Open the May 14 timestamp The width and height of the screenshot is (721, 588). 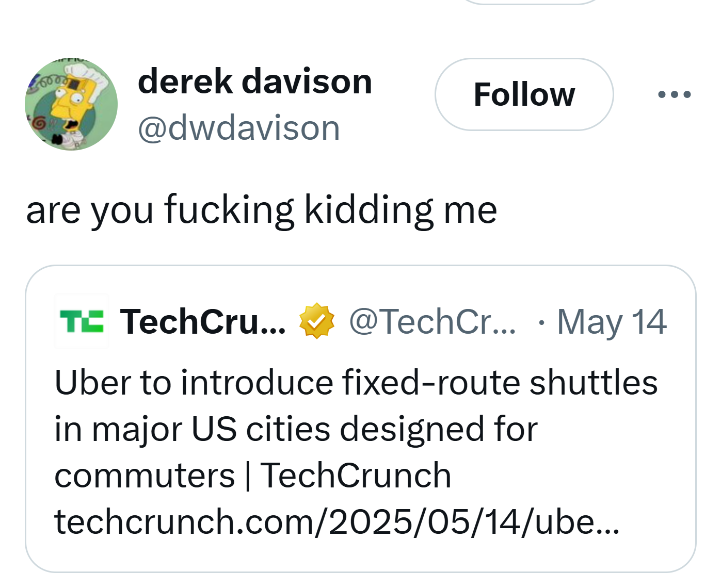[612, 322]
